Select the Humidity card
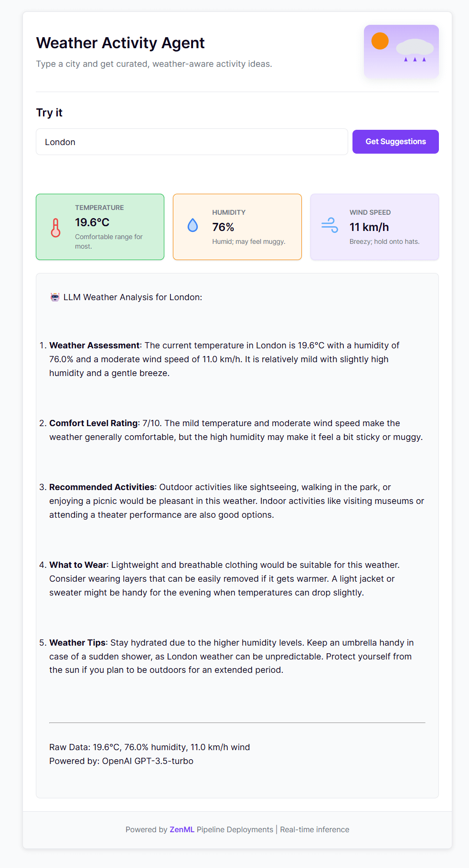Image resolution: width=469 pixels, height=868 pixels. point(237,227)
